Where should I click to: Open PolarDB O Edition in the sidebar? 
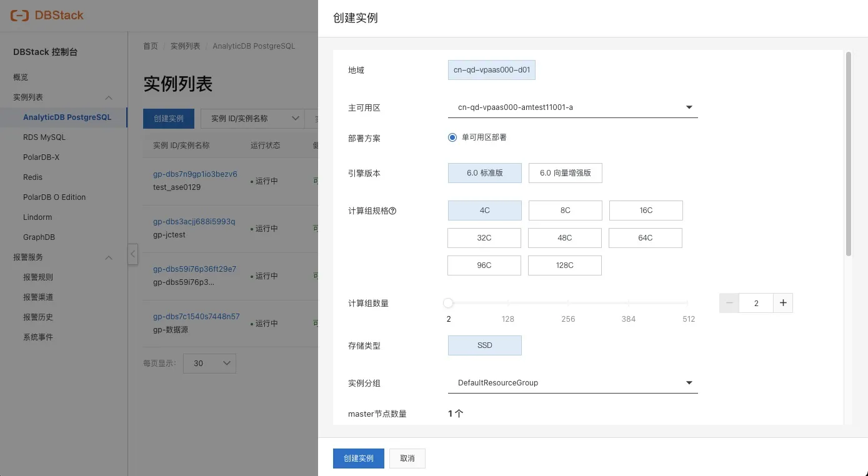click(54, 197)
